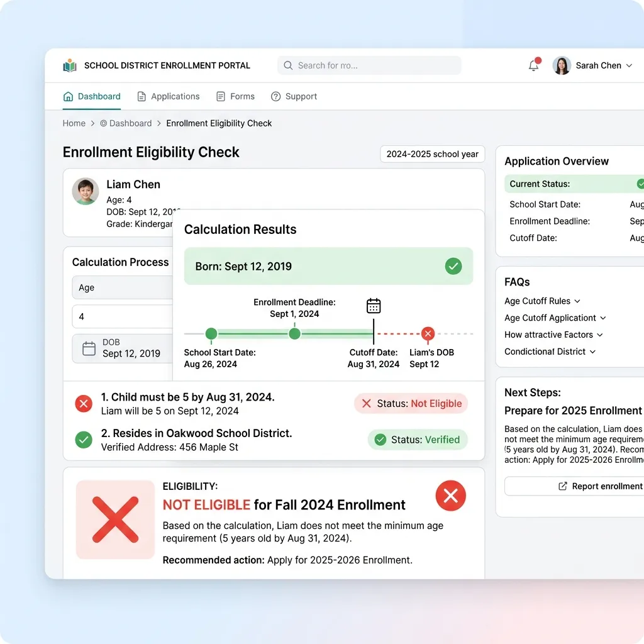The height and width of the screenshot is (644, 644).
Task: Select Liam's DOB red timeline marker
Action: pyautogui.click(x=428, y=334)
